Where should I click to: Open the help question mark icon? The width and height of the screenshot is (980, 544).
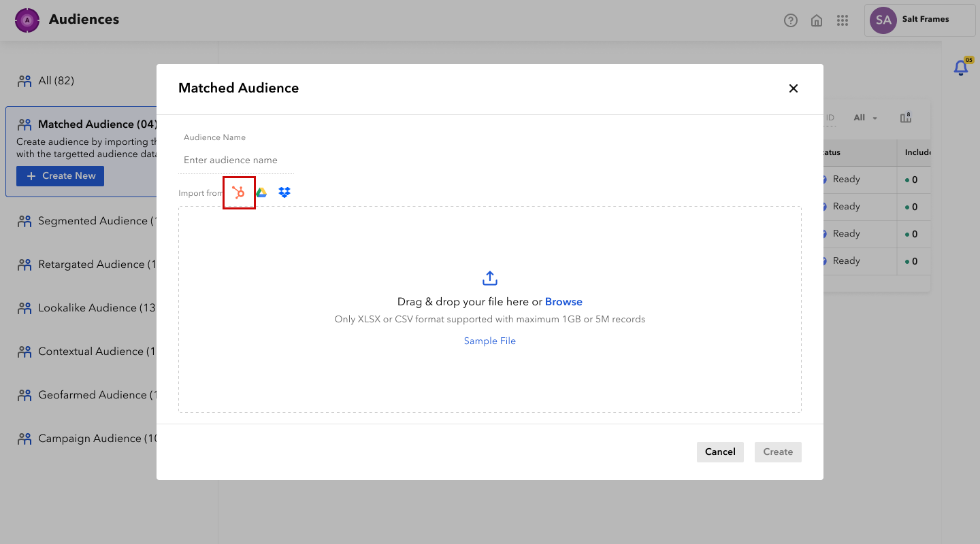[x=791, y=20]
